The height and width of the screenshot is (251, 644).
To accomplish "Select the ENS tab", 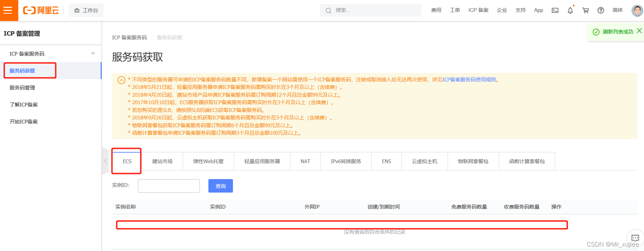I will [x=387, y=161].
